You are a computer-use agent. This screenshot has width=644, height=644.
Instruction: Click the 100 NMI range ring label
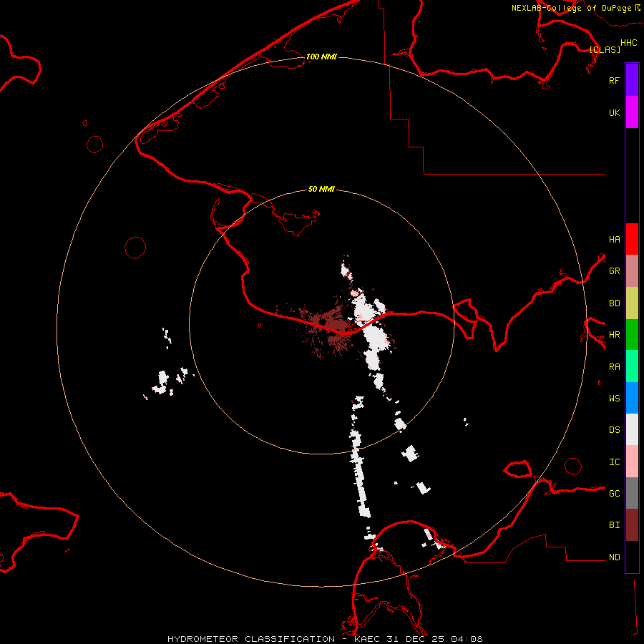pos(321,57)
